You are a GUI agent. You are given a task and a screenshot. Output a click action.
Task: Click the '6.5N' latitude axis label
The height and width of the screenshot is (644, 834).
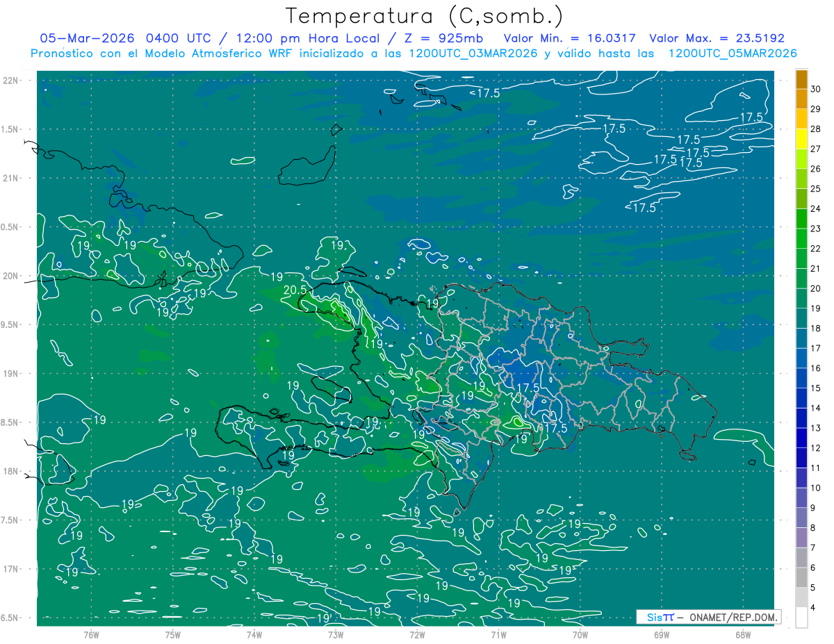[x=9, y=618]
